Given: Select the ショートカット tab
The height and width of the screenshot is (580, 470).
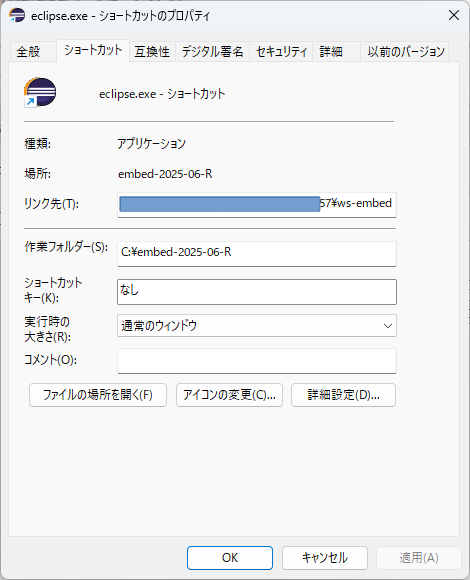Looking at the screenshot, I should point(93,50).
